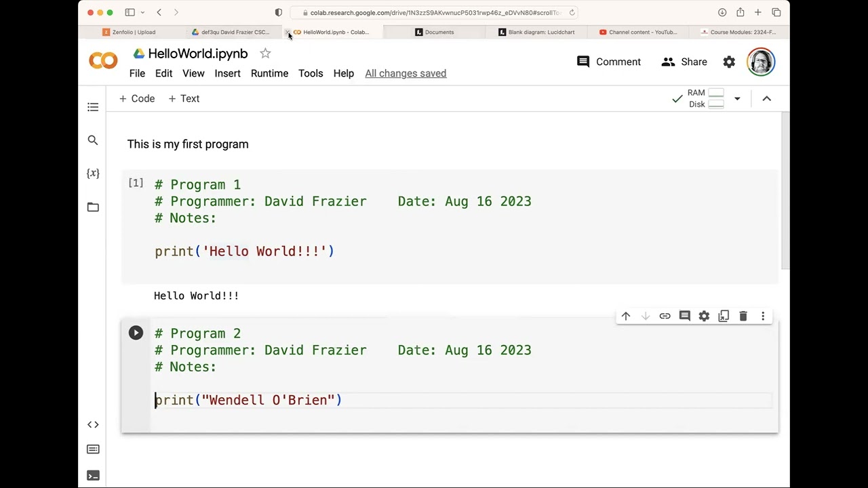868x488 pixels.
Task: Add a new Code cell
Action: coord(137,98)
